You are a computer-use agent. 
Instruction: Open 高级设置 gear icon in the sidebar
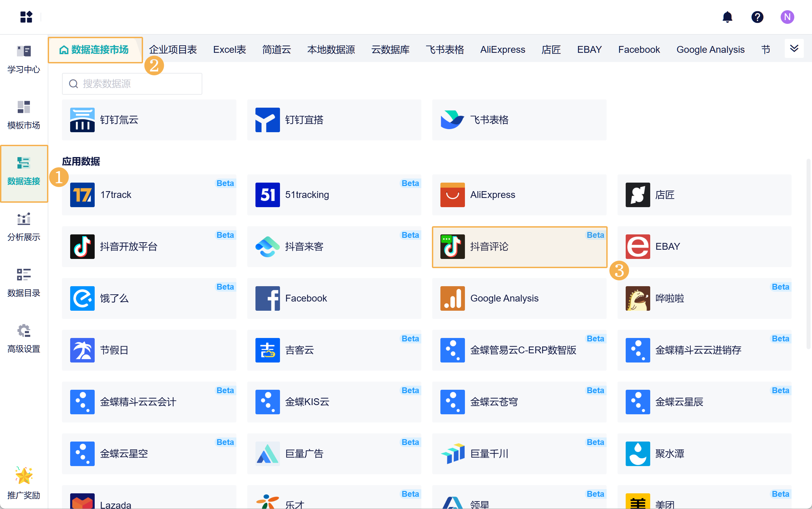(x=24, y=331)
